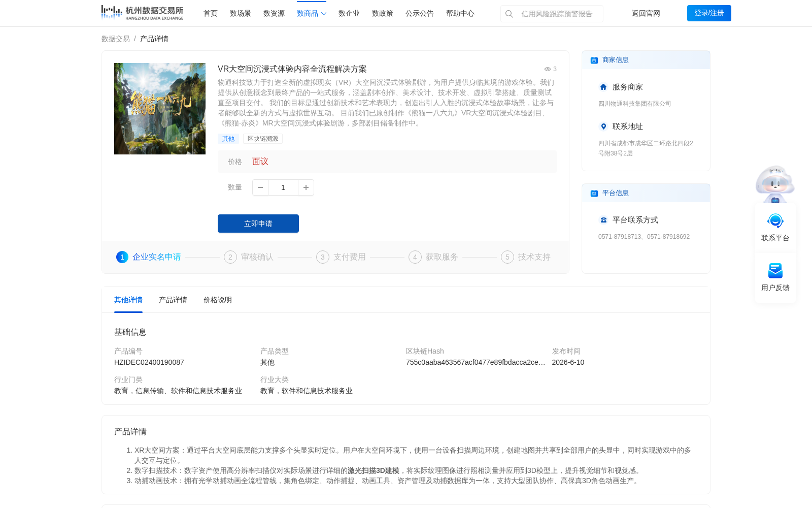Click step 5 circle 技术支持

click(507, 257)
